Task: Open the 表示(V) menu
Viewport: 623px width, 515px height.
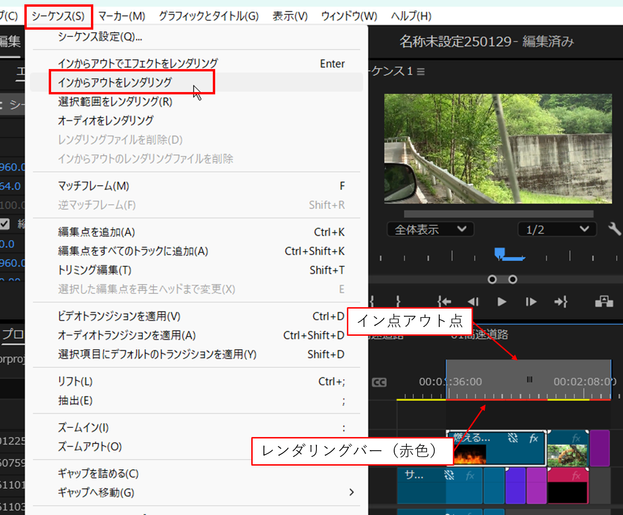Action: pos(290,16)
